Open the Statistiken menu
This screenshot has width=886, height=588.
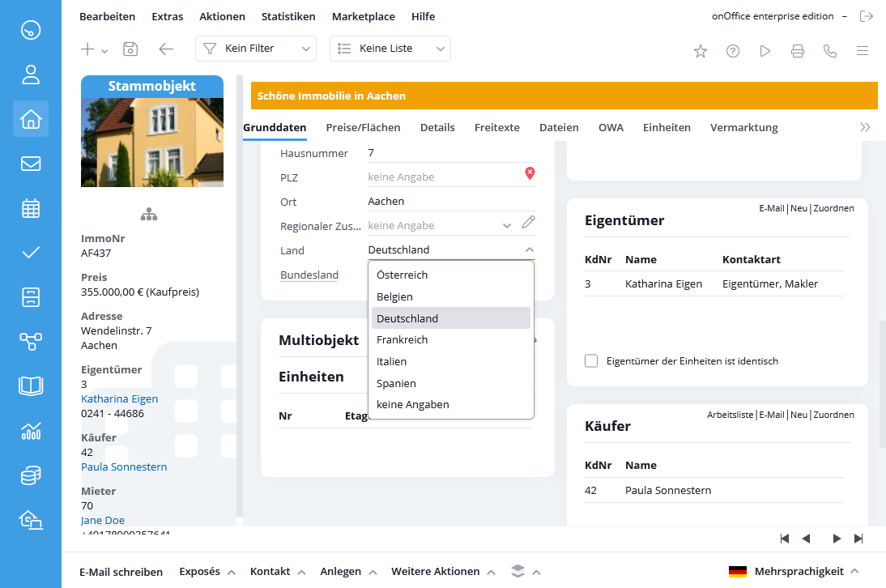pos(288,17)
